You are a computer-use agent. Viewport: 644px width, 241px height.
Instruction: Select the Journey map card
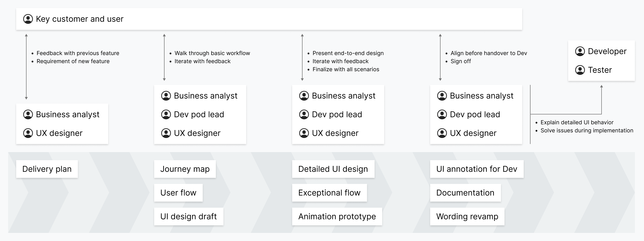(x=185, y=169)
